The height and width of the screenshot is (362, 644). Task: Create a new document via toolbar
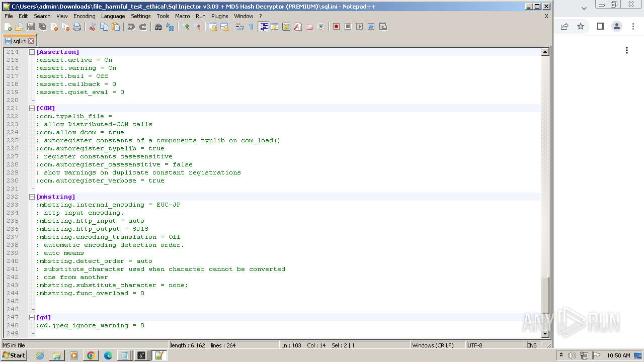pyautogui.click(x=8, y=27)
